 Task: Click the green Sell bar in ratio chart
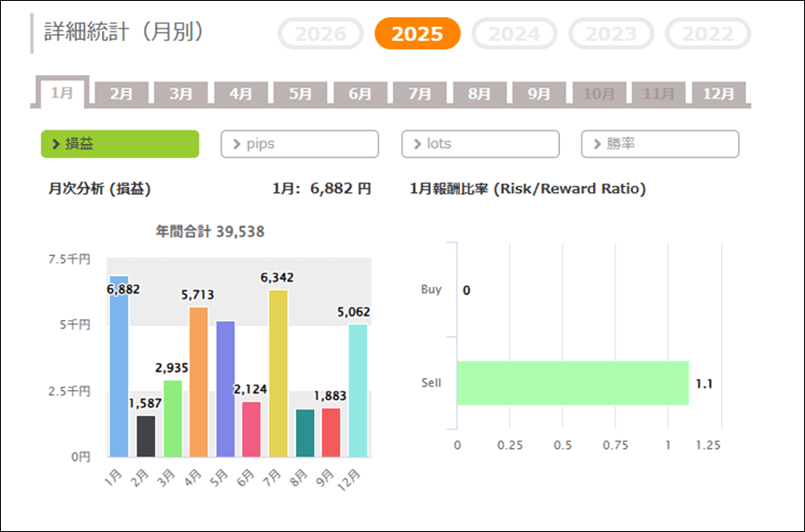(x=572, y=383)
